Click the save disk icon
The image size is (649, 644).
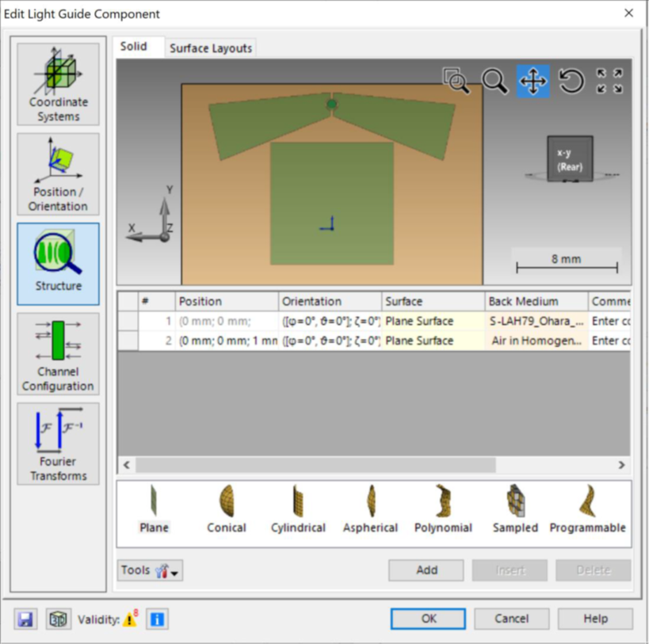tap(25, 619)
